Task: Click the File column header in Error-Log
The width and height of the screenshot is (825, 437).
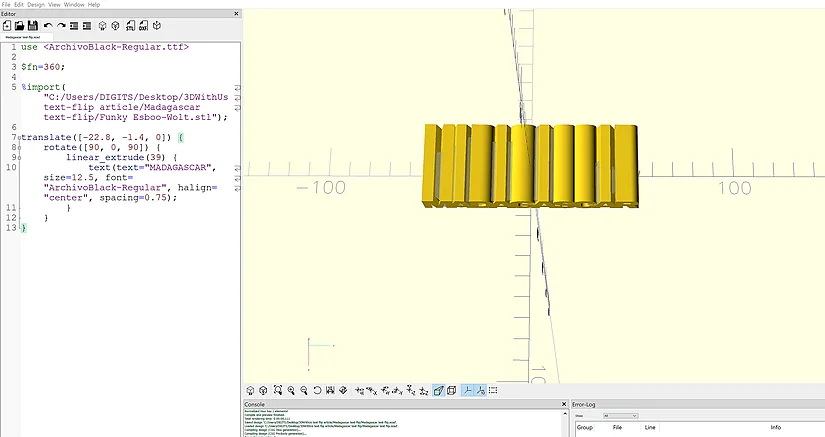Action: pyautogui.click(x=617, y=428)
